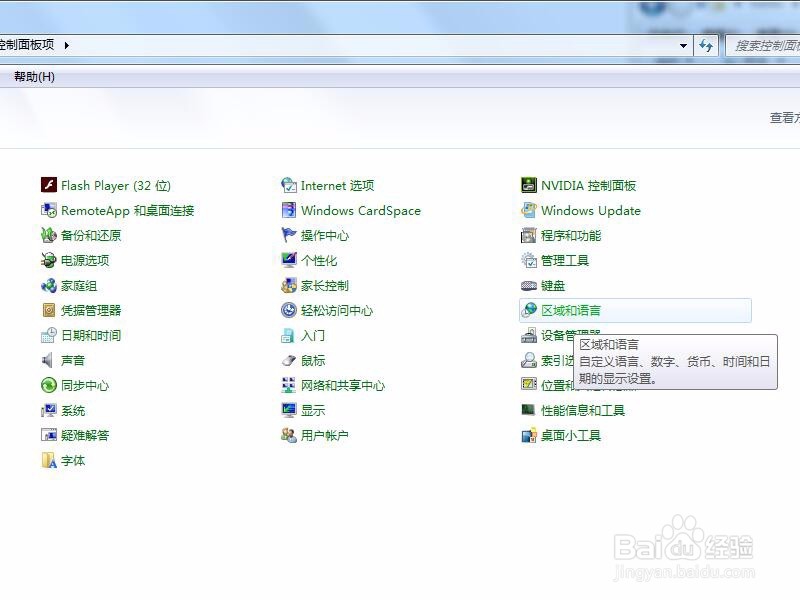Open the 个性化 link text
The width and height of the screenshot is (800, 600).
(x=319, y=260)
